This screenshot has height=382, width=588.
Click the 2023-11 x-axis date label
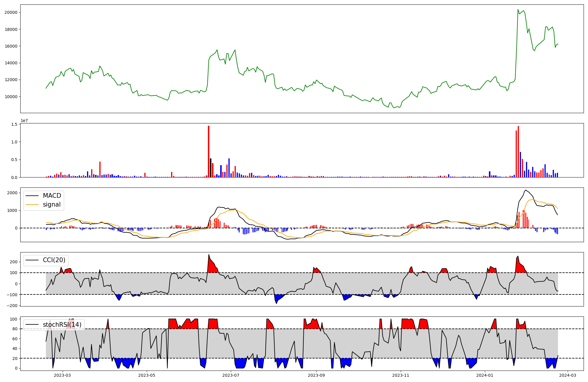[x=401, y=375]
